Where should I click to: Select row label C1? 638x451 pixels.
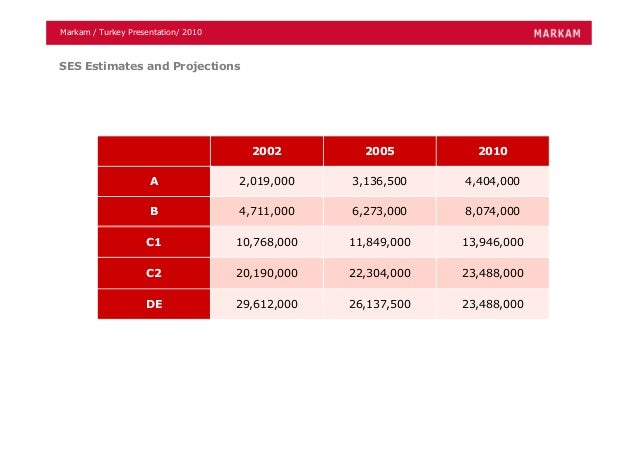pos(154,242)
